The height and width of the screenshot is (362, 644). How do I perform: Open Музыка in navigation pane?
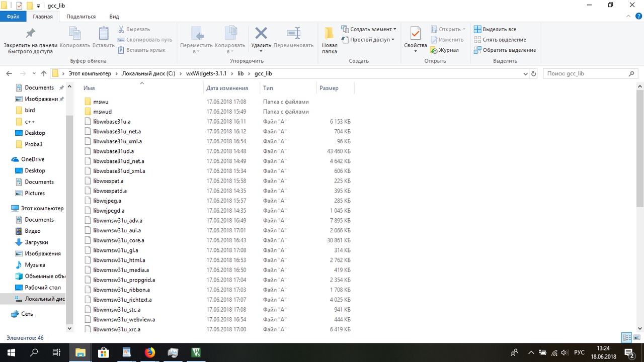[x=35, y=265]
